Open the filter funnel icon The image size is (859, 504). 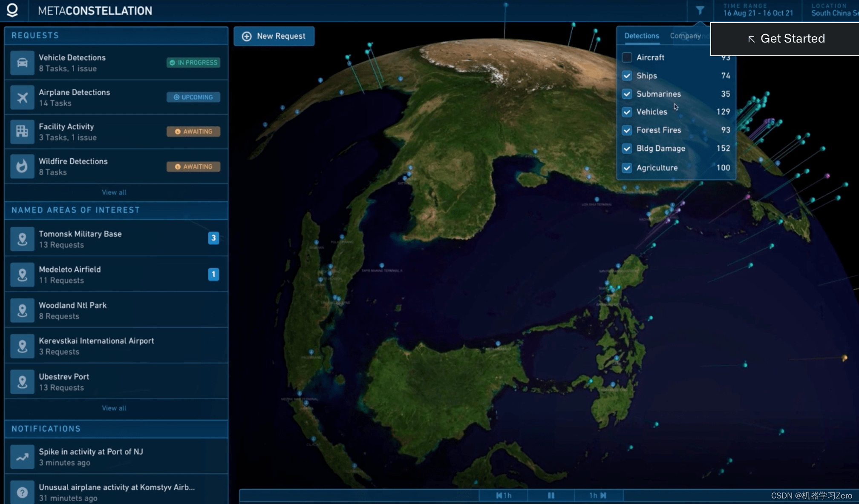coord(700,10)
